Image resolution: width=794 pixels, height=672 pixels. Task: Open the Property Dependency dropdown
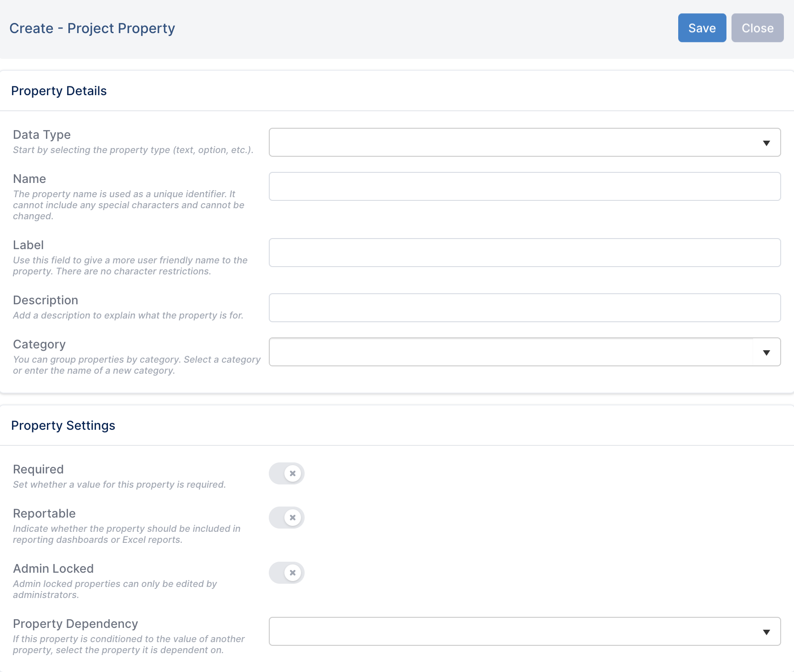(x=525, y=632)
